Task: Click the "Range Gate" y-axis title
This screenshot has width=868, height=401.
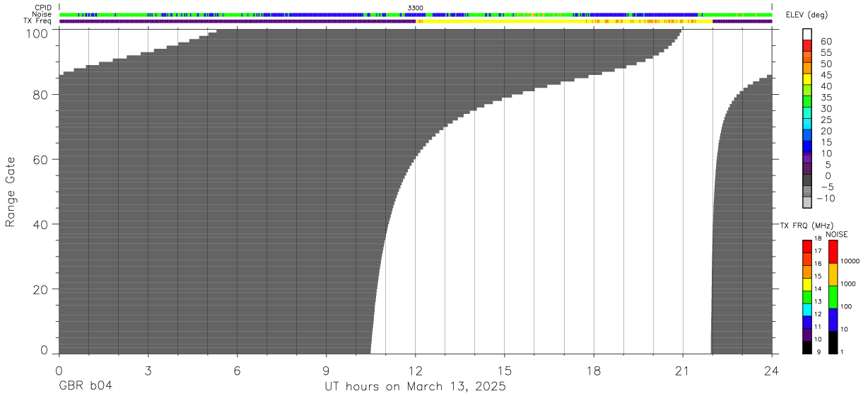Action: point(11,192)
